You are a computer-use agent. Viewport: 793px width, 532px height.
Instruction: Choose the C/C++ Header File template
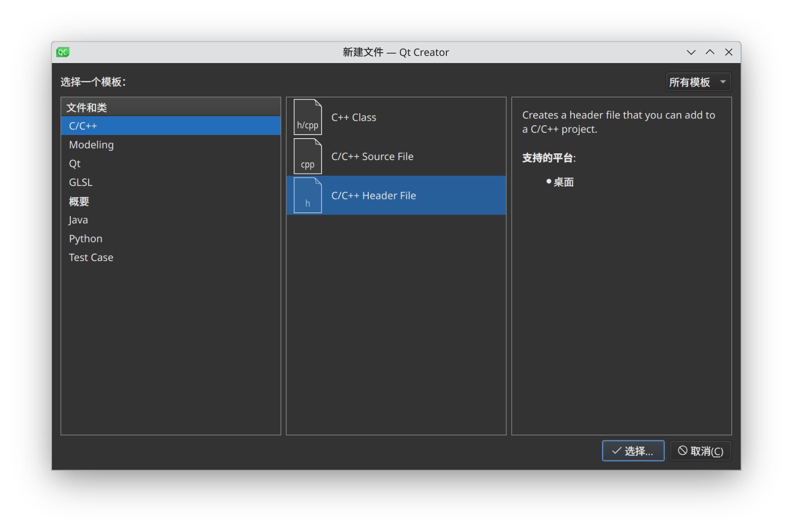396,195
